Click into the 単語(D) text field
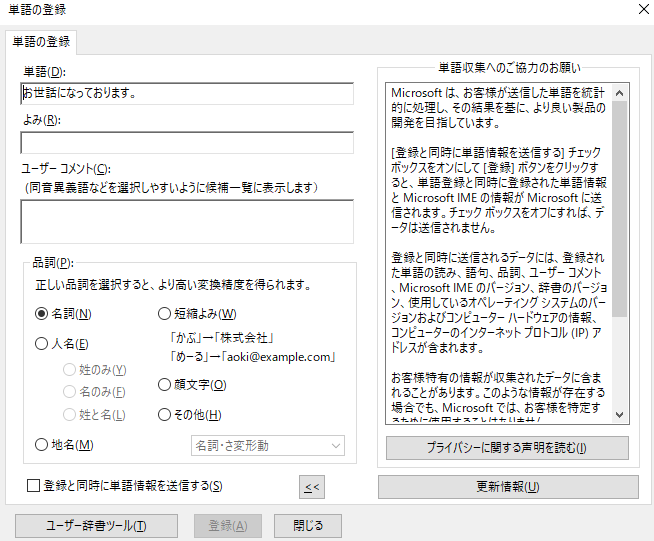 click(x=187, y=93)
